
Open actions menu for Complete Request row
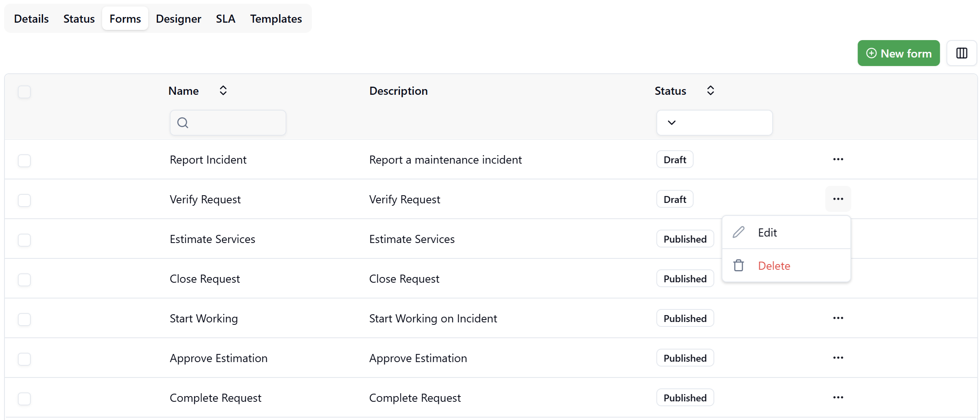click(838, 397)
